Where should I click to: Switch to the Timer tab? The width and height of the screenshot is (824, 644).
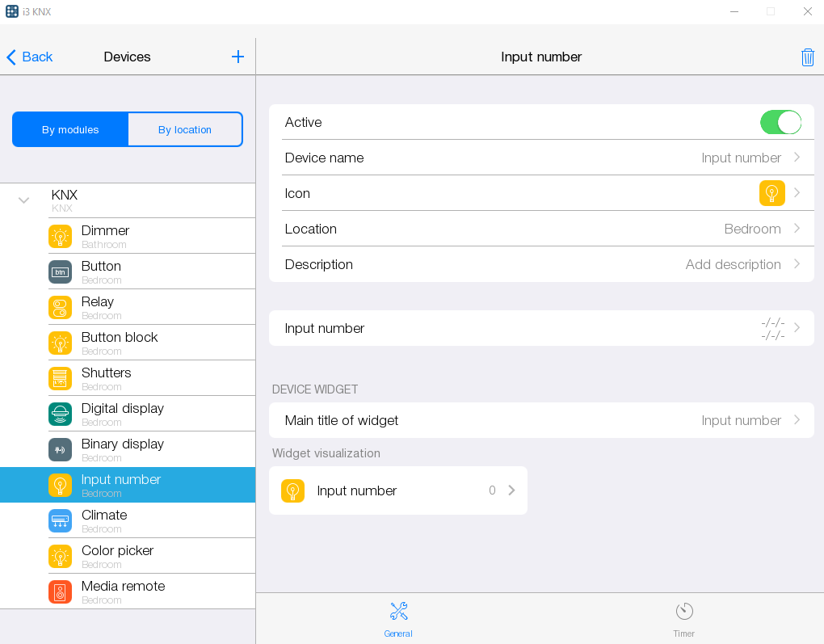click(683, 619)
